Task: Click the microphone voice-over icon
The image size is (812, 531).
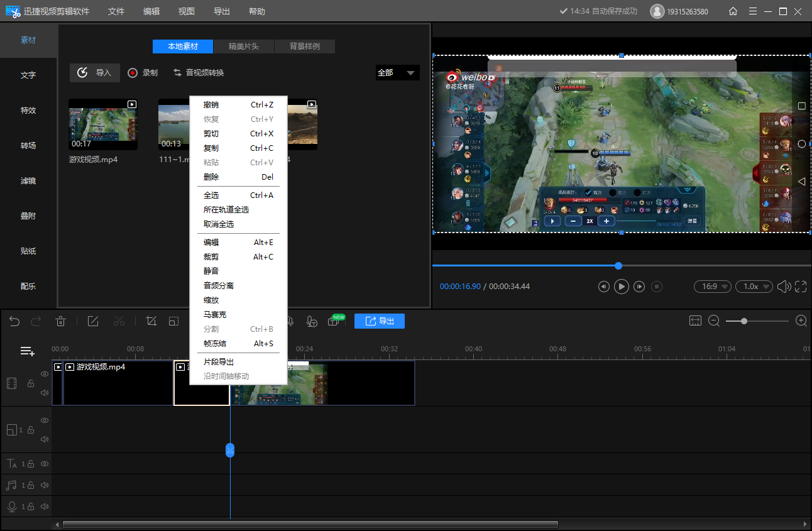Action: click(290, 321)
